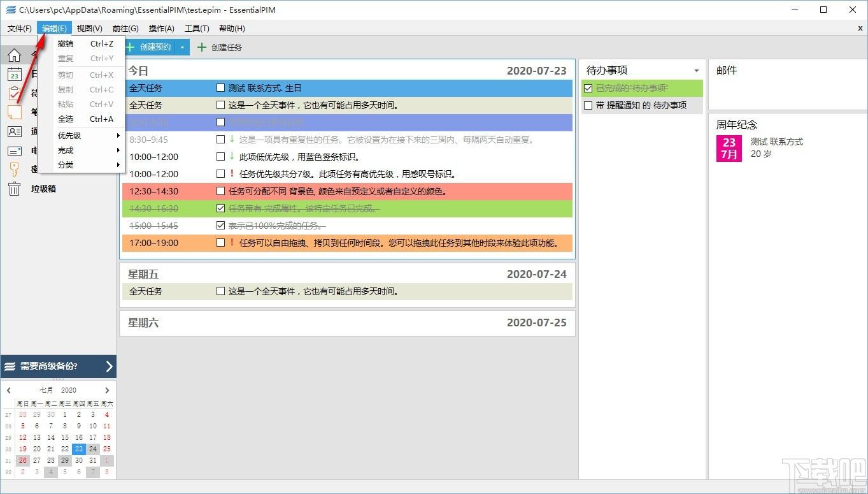
Task: Open the Email envelope icon in sidebar
Action: (14, 150)
